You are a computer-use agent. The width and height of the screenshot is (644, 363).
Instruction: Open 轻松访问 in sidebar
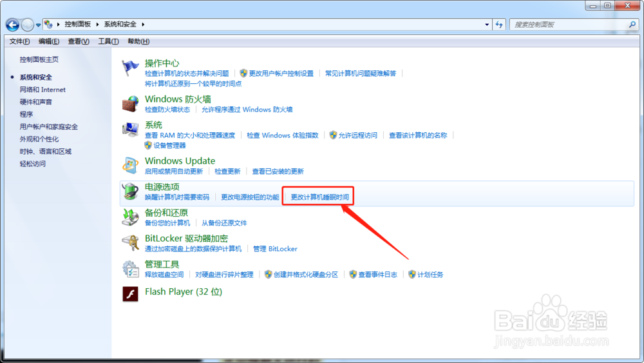click(x=32, y=164)
